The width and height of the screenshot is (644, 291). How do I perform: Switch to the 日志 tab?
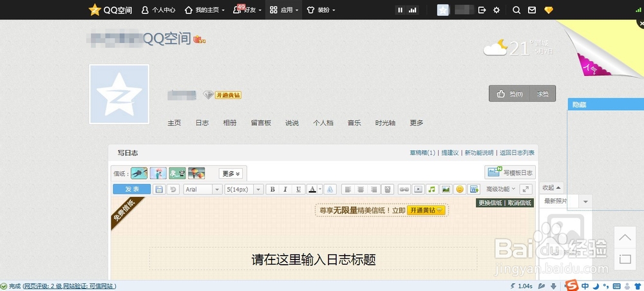tap(202, 123)
